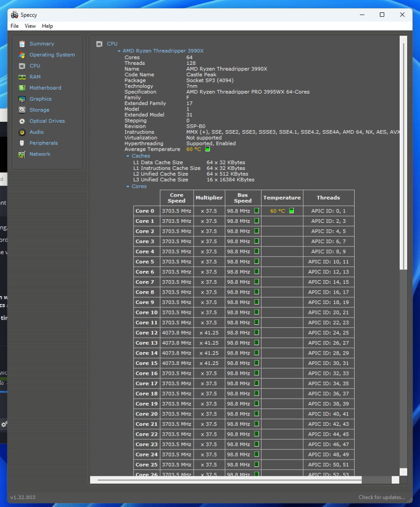Click Check for updates link
420x507 pixels.
point(381,497)
